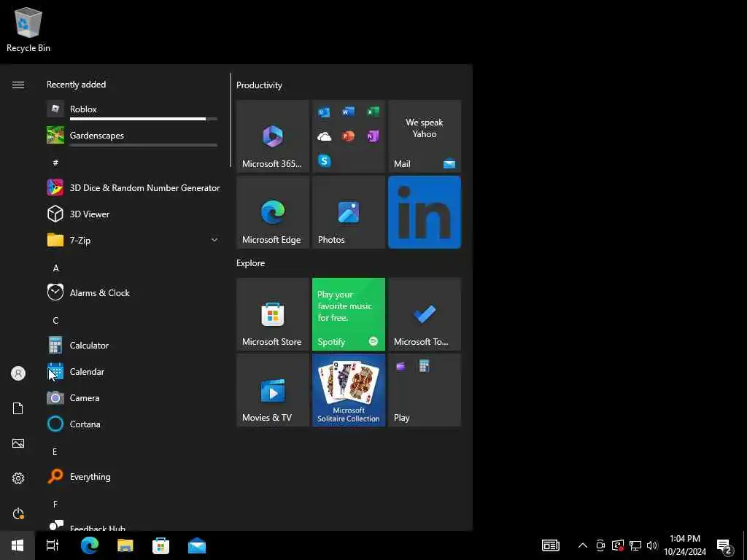Launch Everything search app
Image resolution: width=747 pixels, height=560 pixels.
point(133,476)
